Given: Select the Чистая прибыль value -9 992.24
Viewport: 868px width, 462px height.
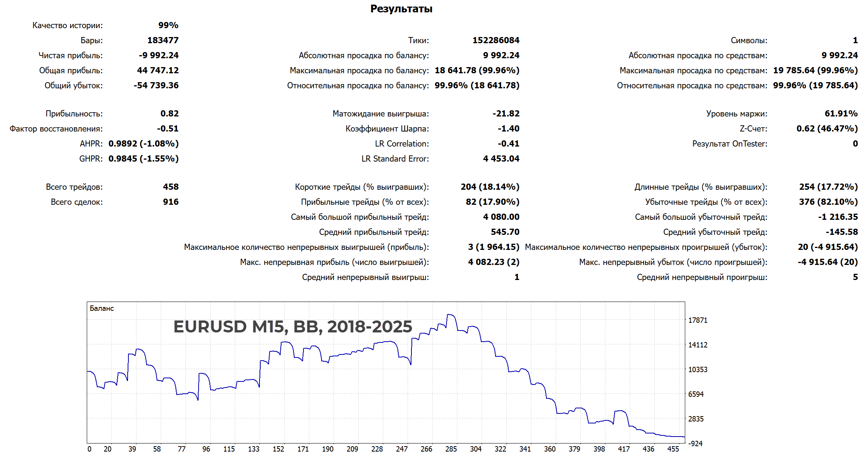Looking at the screenshot, I should [x=158, y=55].
